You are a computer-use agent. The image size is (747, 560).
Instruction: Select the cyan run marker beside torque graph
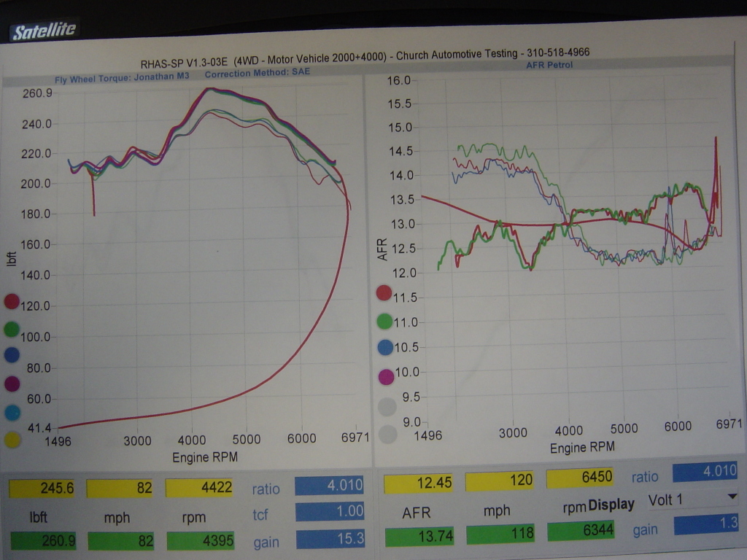pyautogui.click(x=12, y=411)
